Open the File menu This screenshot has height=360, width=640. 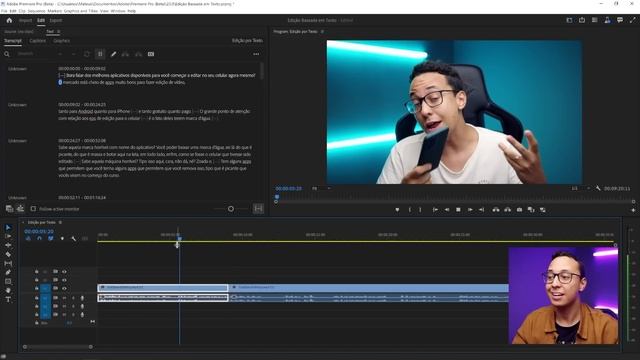tap(4, 11)
